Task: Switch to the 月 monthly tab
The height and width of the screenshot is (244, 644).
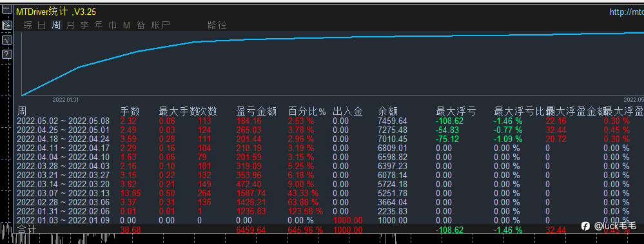Action: (x=70, y=26)
